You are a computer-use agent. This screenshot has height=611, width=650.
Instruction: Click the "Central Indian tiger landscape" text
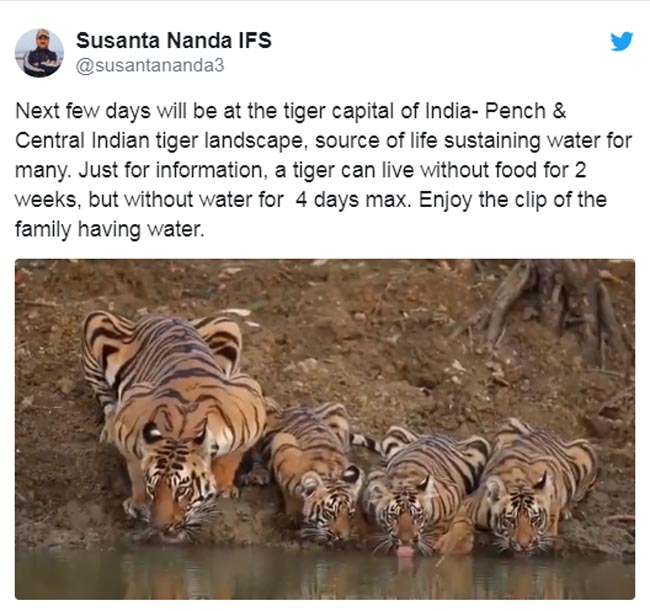tap(159, 141)
